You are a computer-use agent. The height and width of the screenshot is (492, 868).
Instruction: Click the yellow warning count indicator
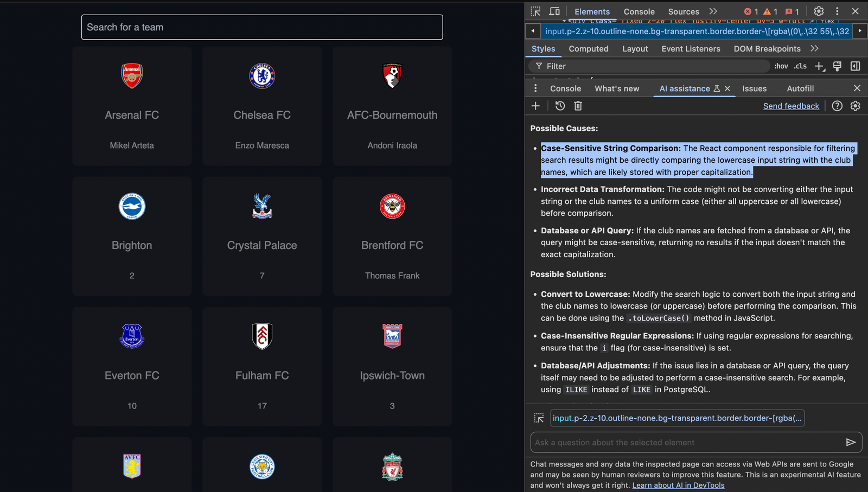(x=770, y=11)
